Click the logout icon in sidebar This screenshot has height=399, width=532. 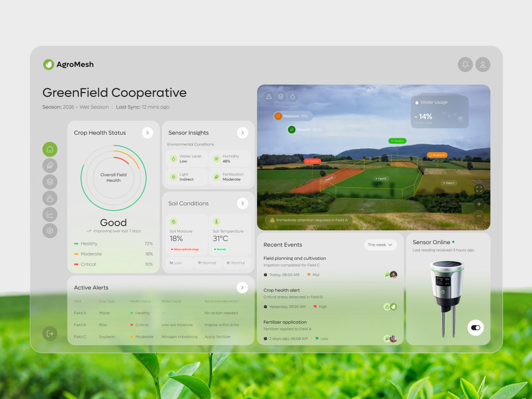click(50, 334)
